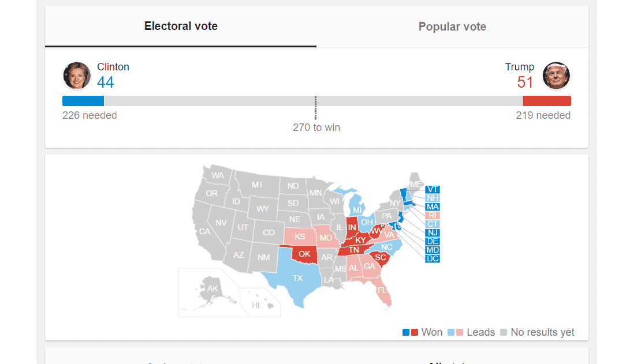Select Florida on the map
Viewport: 626px width, 364px height.
tap(382, 290)
